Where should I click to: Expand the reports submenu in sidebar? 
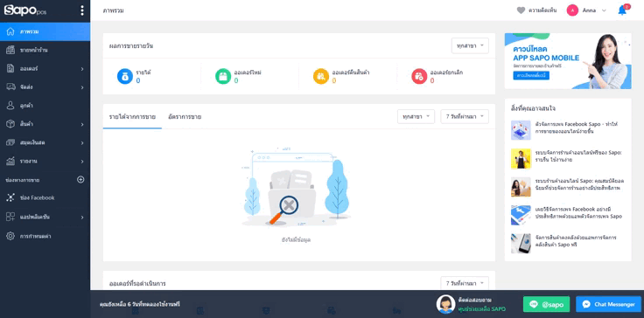(82, 162)
